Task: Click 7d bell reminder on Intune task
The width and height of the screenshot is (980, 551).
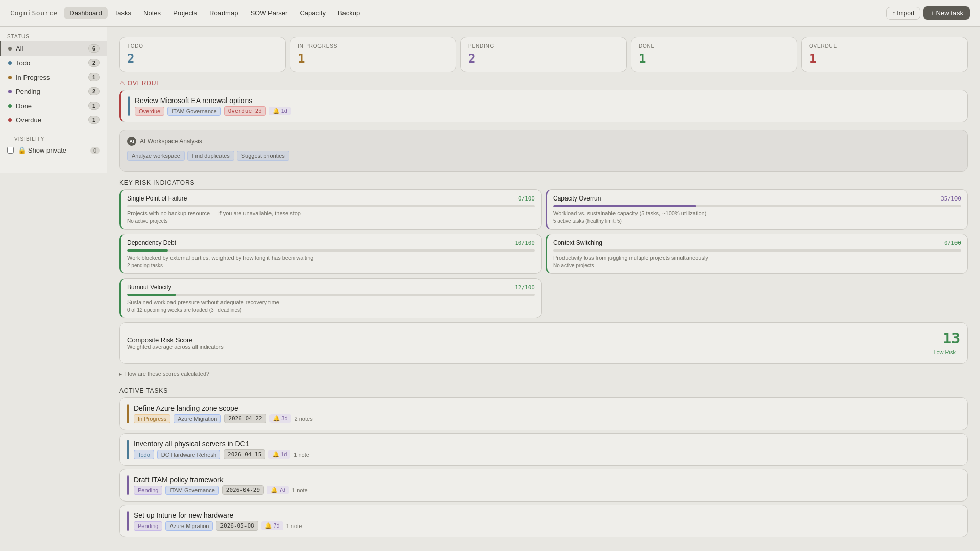Action: [272, 526]
